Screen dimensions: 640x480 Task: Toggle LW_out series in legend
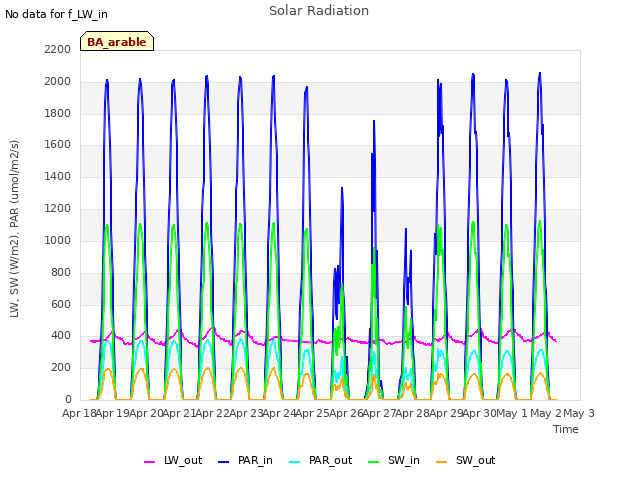173,460
